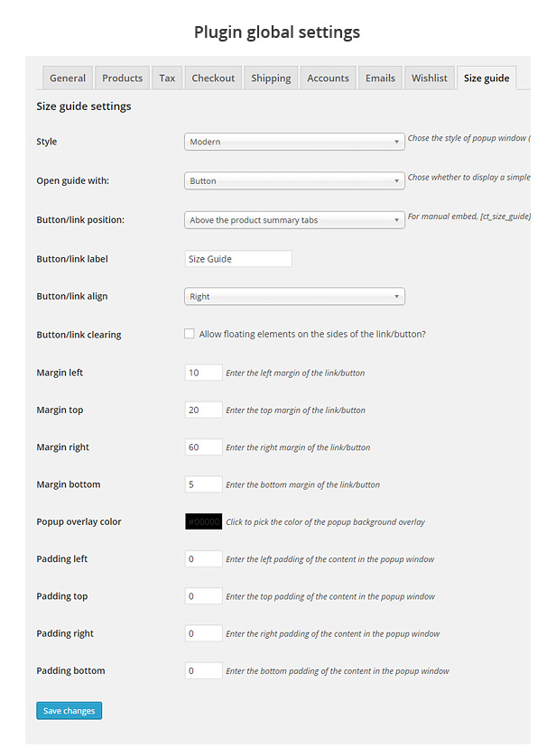This screenshot has width=556, height=756.
Task: Click the Padding bottom input field
Action: click(x=203, y=671)
